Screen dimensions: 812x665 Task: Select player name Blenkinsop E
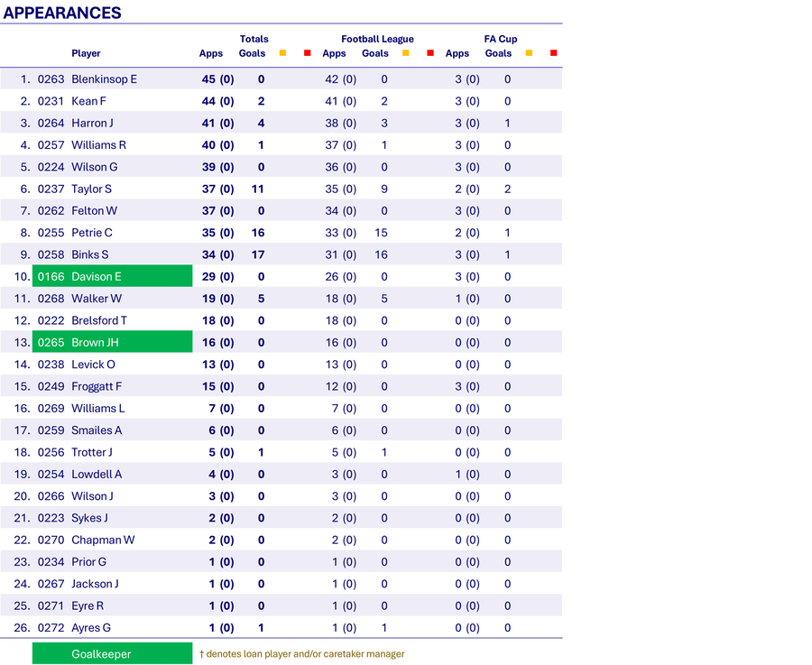[x=104, y=79]
